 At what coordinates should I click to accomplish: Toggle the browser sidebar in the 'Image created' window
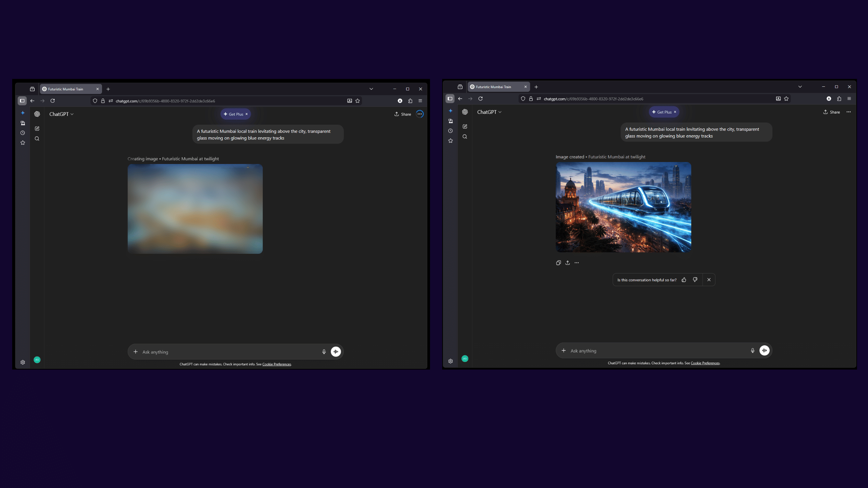(x=450, y=99)
